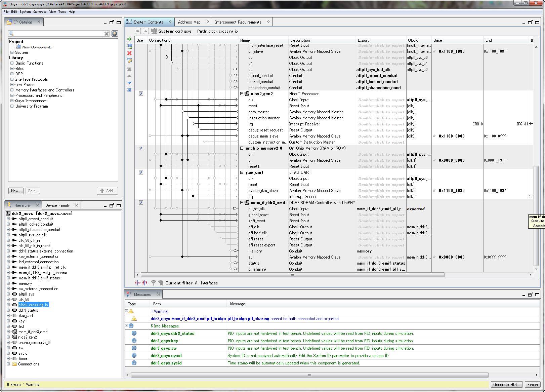Click the move down arrow icon
The image size is (545, 392).
(x=129, y=83)
